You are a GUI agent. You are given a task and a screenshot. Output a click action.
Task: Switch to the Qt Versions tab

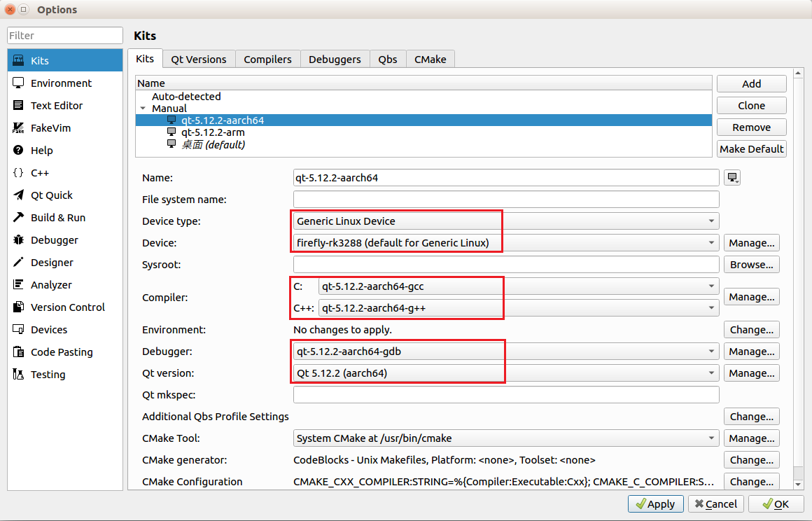point(199,60)
